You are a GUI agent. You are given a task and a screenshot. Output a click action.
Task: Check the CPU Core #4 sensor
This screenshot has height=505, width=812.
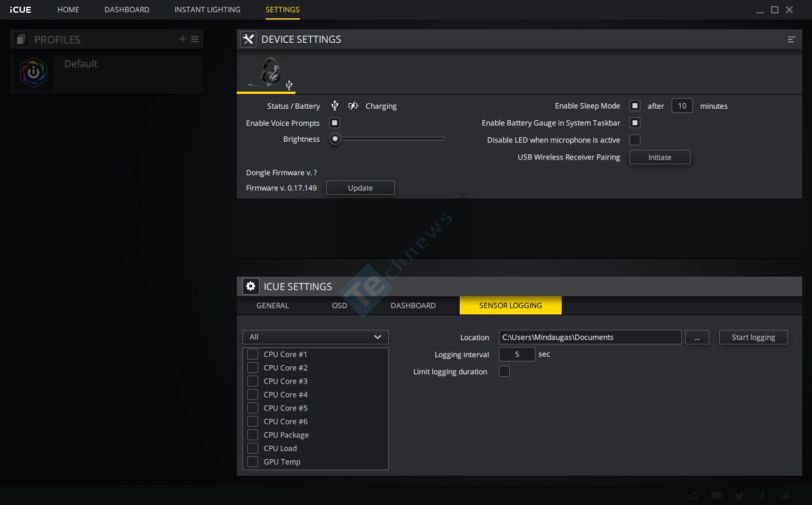click(x=253, y=394)
